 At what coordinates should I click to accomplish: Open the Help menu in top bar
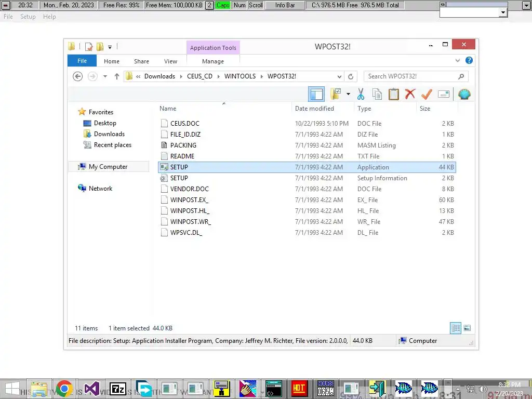pos(49,17)
